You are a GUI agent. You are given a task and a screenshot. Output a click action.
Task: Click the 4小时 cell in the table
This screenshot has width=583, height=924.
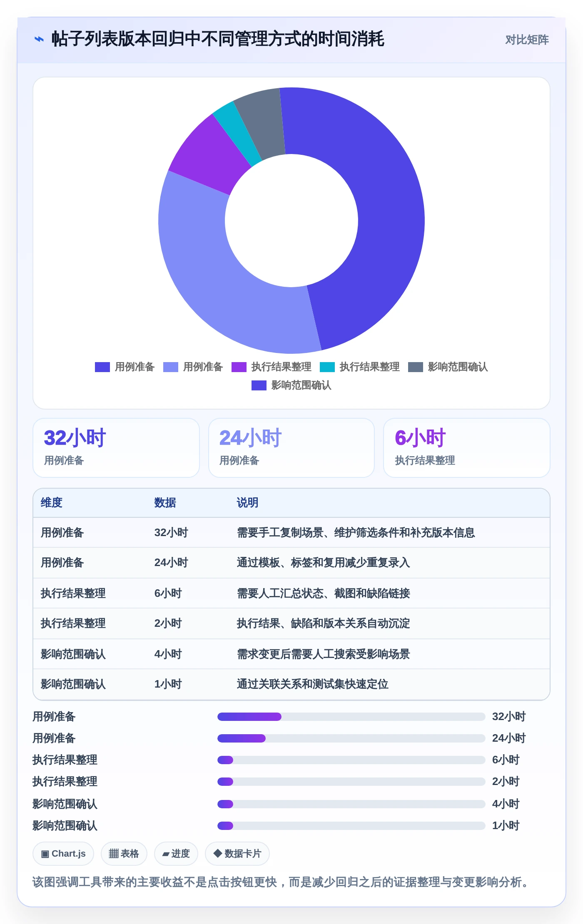coord(168,654)
